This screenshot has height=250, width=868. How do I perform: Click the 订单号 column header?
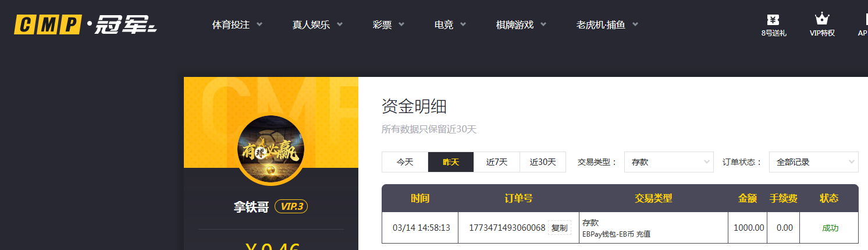[x=518, y=198]
